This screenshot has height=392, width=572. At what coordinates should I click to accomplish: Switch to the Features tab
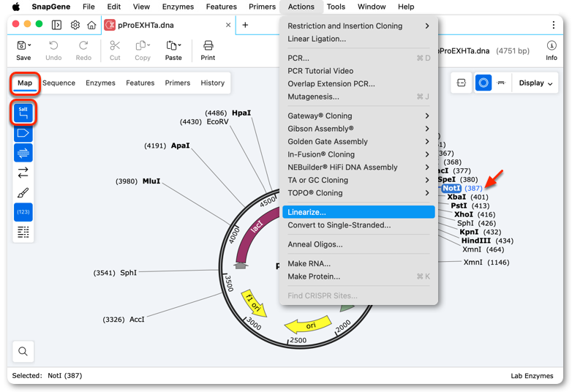pyautogui.click(x=140, y=83)
